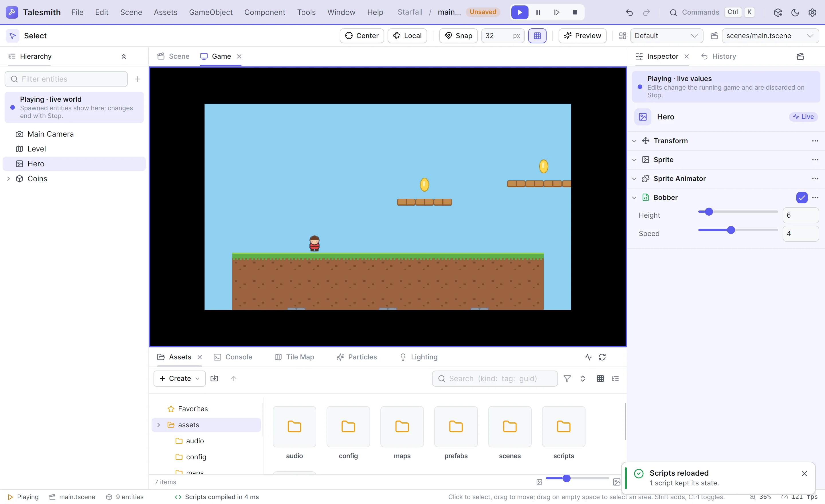Toggle Preview mode

(x=582, y=36)
